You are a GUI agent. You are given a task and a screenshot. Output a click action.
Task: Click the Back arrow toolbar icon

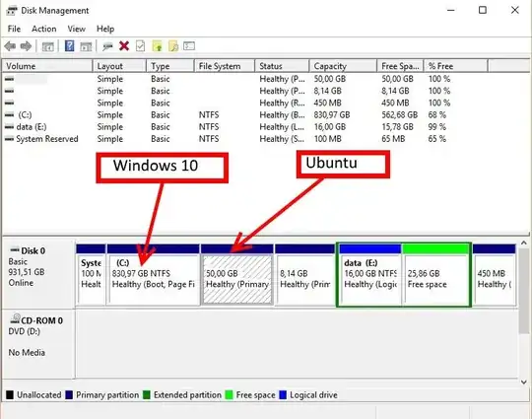(x=10, y=45)
